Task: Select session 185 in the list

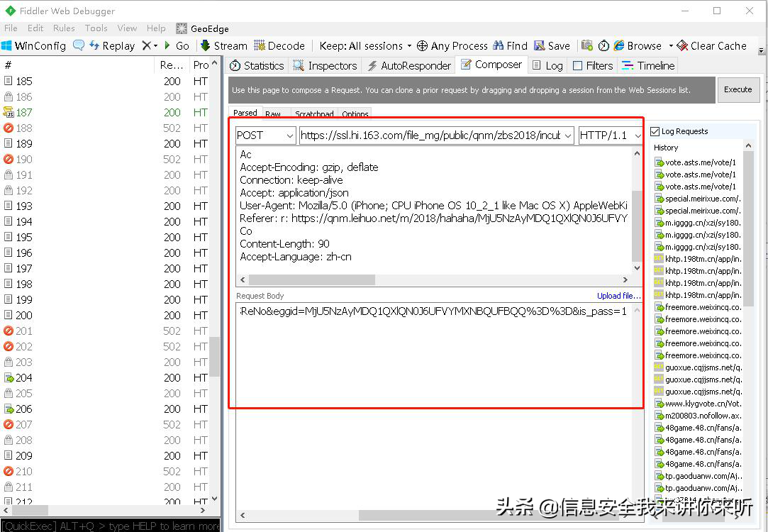Action: [x=105, y=81]
